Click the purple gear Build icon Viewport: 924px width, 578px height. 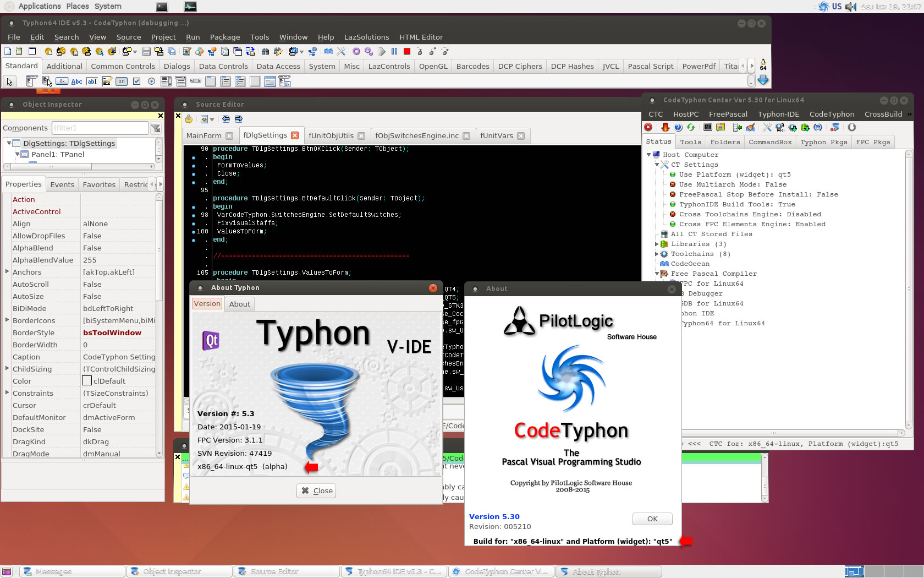pos(356,51)
